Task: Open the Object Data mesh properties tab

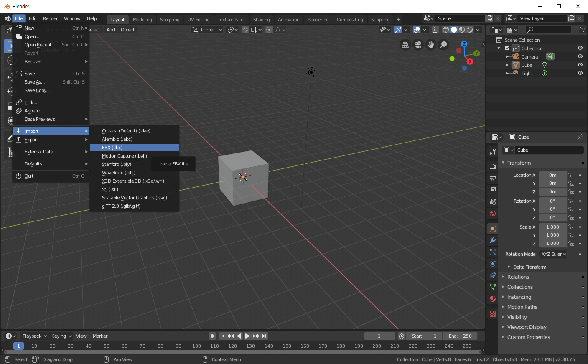Action: [493, 287]
